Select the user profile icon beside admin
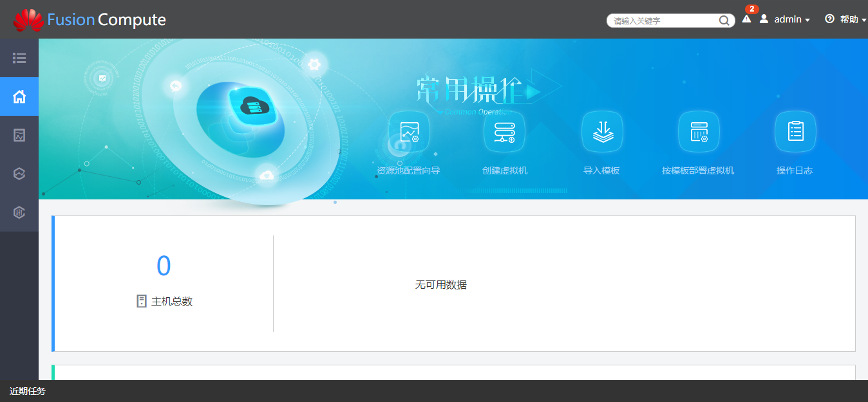This screenshot has height=402, width=868. [764, 19]
